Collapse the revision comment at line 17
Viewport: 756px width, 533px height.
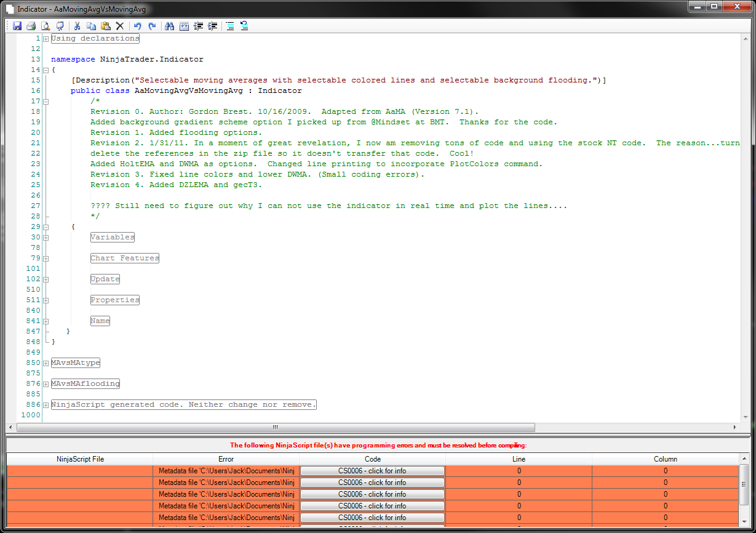coord(46,102)
